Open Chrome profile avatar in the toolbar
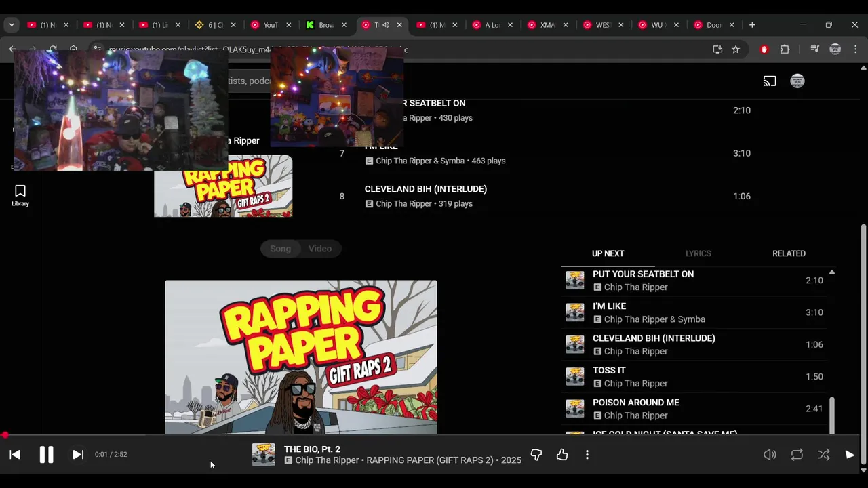This screenshot has width=868, height=488. tap(835, 49)
